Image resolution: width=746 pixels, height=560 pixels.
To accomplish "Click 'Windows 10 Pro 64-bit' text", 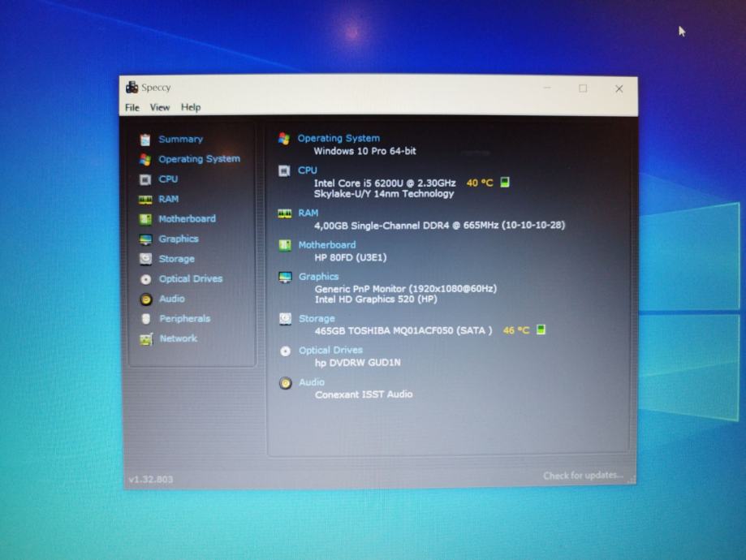I will pyautogui.click(x=365, y=151).
